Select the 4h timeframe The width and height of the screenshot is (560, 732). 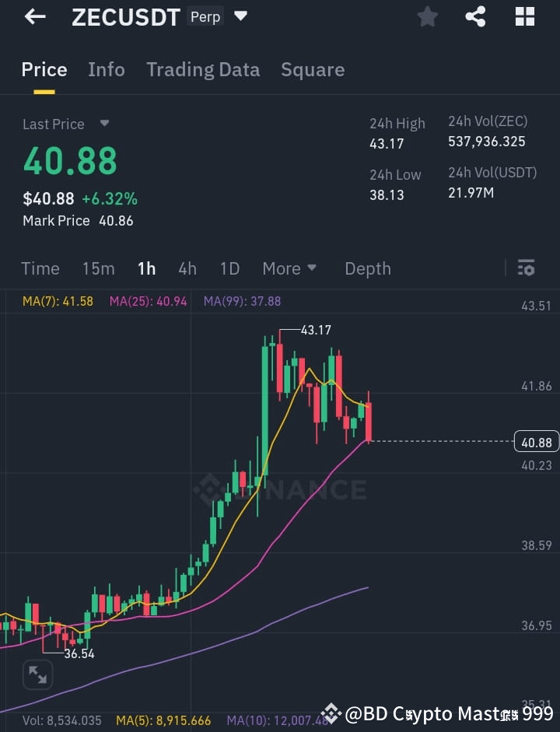pyautogui.click(x=187, y=268)
